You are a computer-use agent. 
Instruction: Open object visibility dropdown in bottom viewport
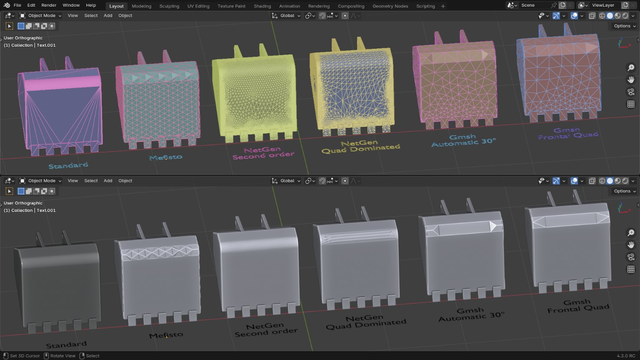[x=544, y=180]
